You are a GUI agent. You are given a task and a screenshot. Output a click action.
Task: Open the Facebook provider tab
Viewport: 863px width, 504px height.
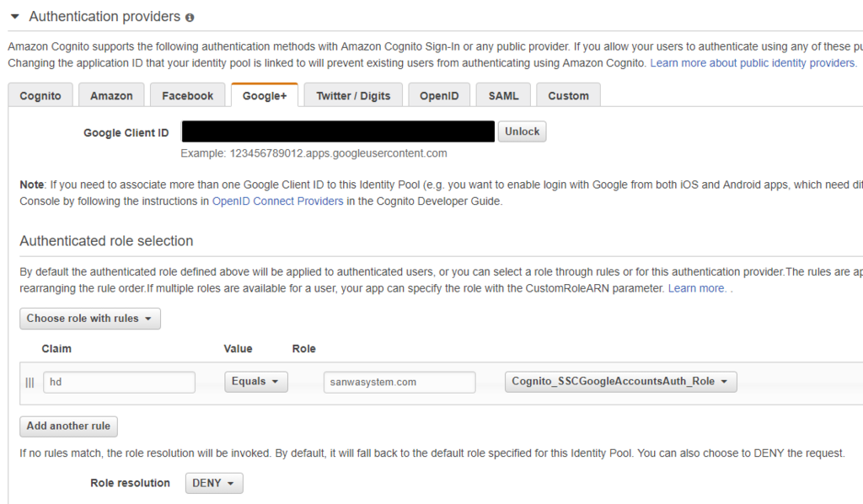click(x=187, y=95)
